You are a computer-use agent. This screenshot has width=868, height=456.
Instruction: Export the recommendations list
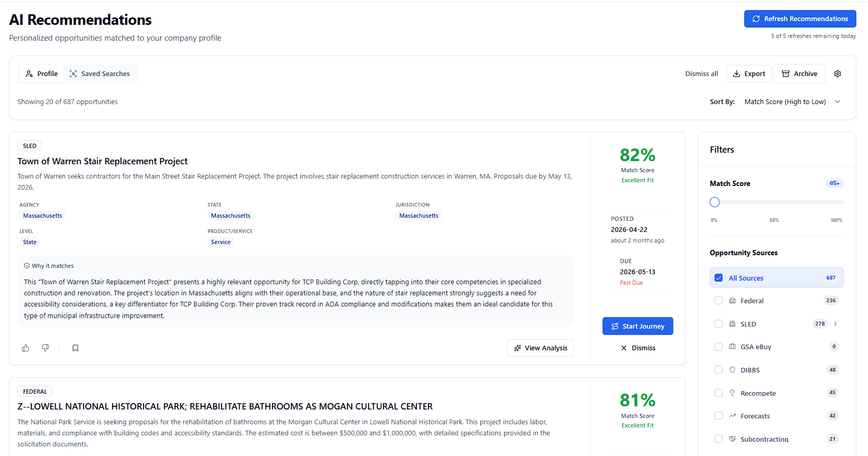click(749, 74)
